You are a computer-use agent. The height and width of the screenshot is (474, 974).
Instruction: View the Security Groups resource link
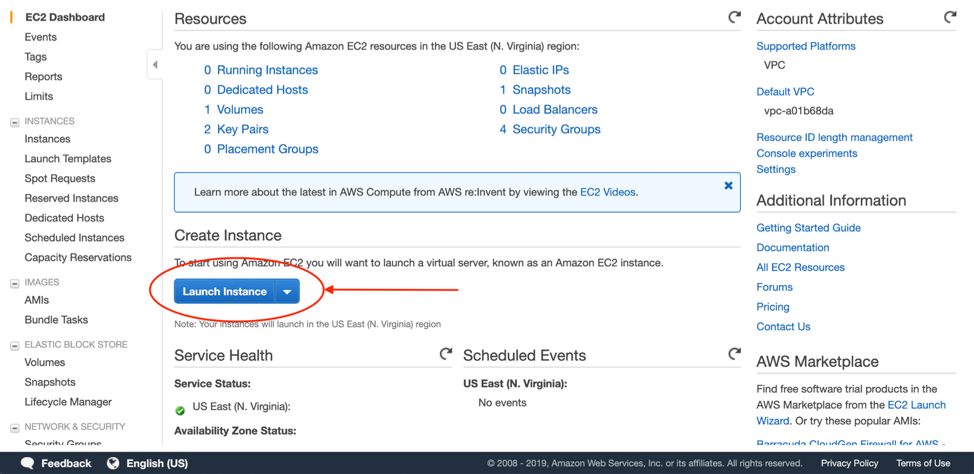point(556,129)
